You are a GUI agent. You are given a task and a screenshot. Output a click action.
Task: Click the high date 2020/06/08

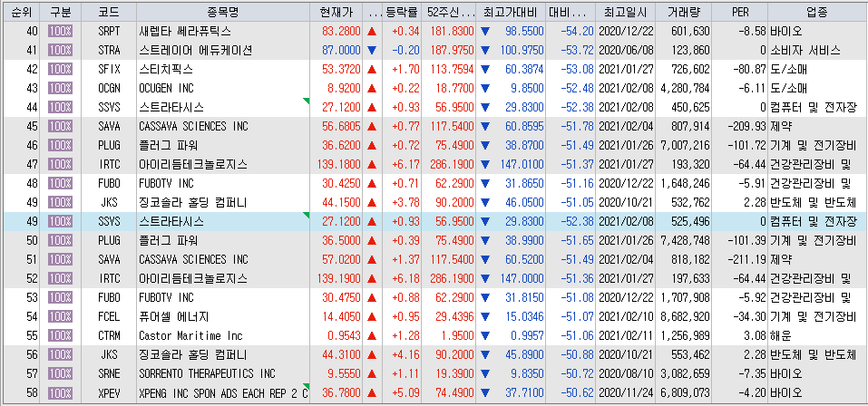[626, 51]
